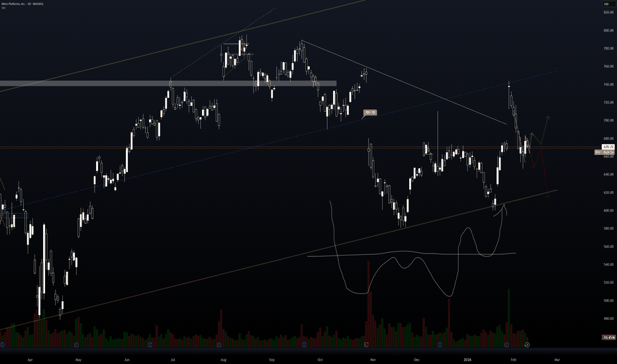Click the Feb label on time axis
This screenshot has width=617, height=364.
click(x=513, y=359)
